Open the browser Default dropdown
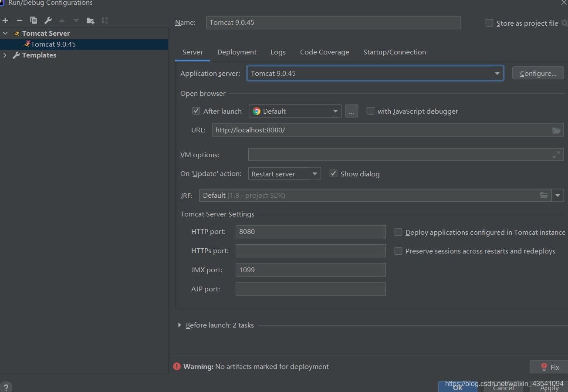 point(295,111)
